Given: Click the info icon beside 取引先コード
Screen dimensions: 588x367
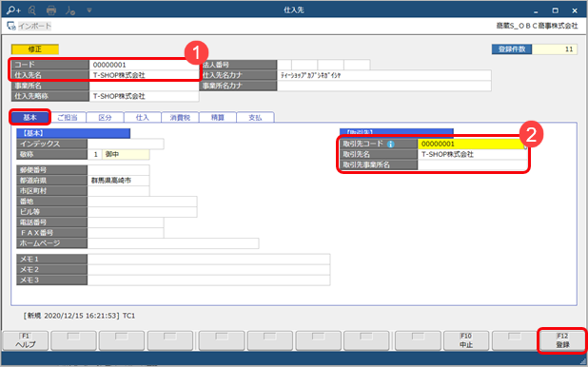Looking at the screenshot, I should [x=391, y=144].
